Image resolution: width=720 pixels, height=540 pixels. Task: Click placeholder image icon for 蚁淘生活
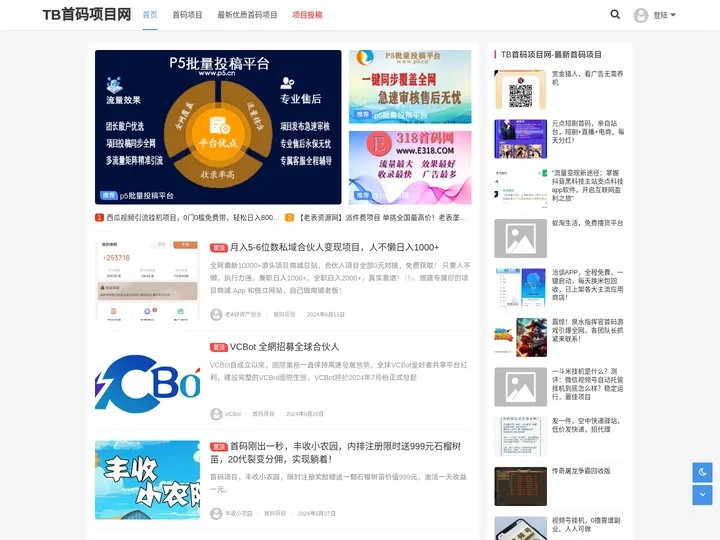coord(520,238)
